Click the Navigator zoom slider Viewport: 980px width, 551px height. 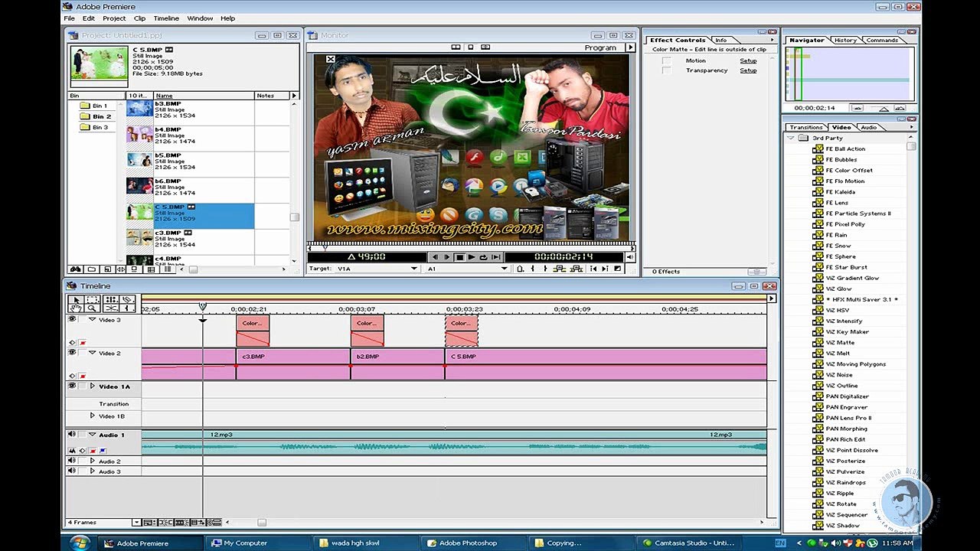coord(884,108)
